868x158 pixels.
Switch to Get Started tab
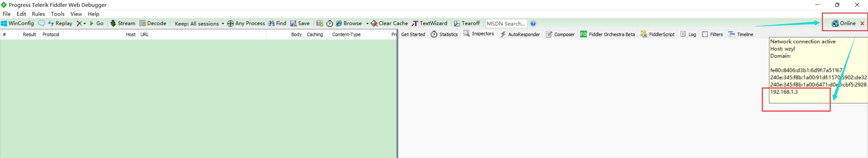tap(413, 34)
